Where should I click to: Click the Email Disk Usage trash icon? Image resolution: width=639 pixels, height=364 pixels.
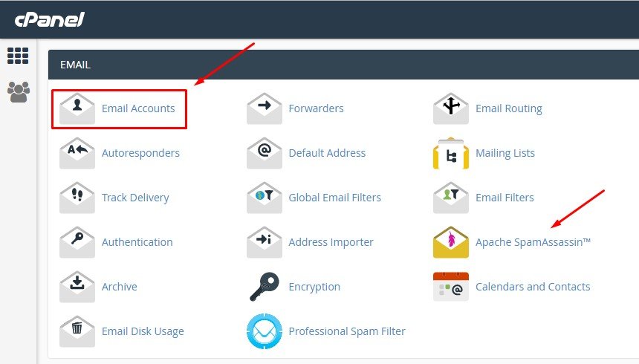(x=77, y=331)
